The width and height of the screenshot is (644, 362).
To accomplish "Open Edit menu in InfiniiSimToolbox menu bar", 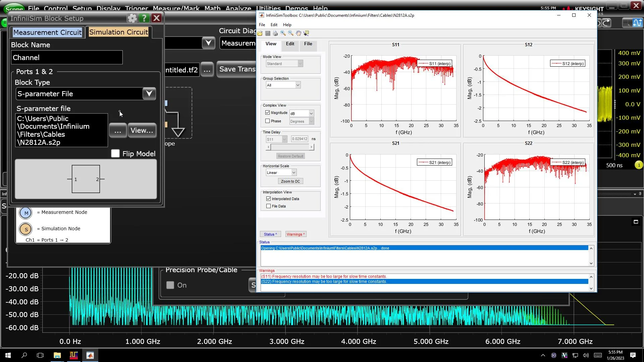I will point(274,25).
